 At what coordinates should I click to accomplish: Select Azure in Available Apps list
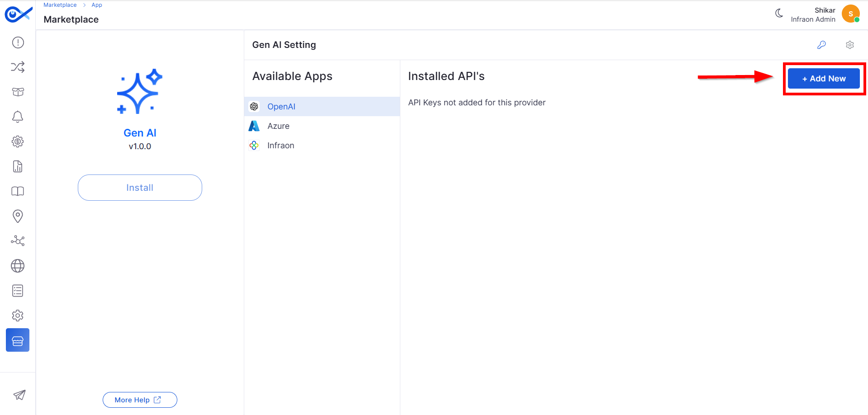point(278,126)
